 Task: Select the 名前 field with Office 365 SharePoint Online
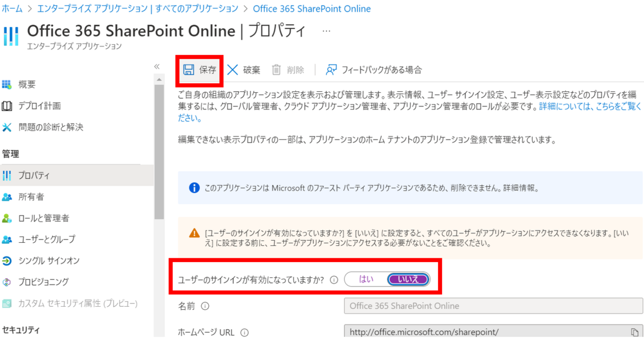493,306
